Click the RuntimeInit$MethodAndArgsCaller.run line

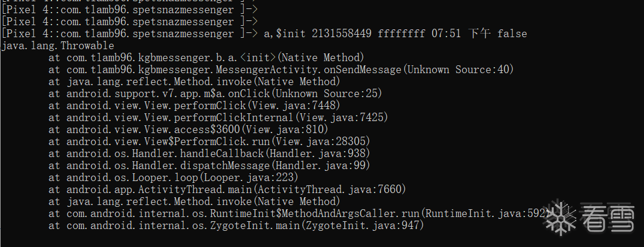click(299, 213)
